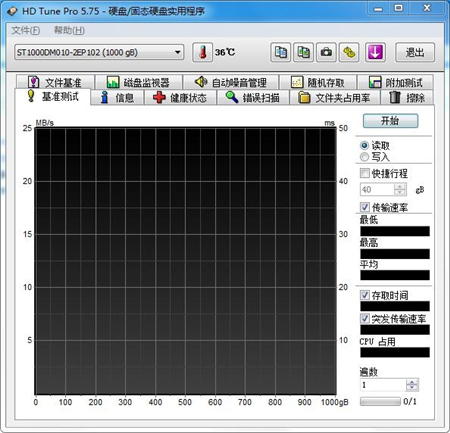The width and height of the screenshot is (450, 433).
Task: Click the 开始 start button
Action: pos(390,121)
